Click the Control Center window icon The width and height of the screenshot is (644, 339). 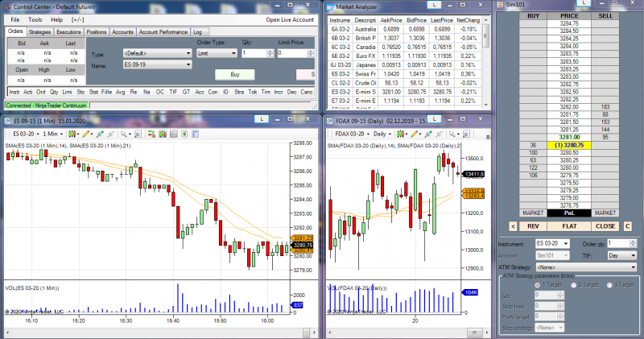8,6
